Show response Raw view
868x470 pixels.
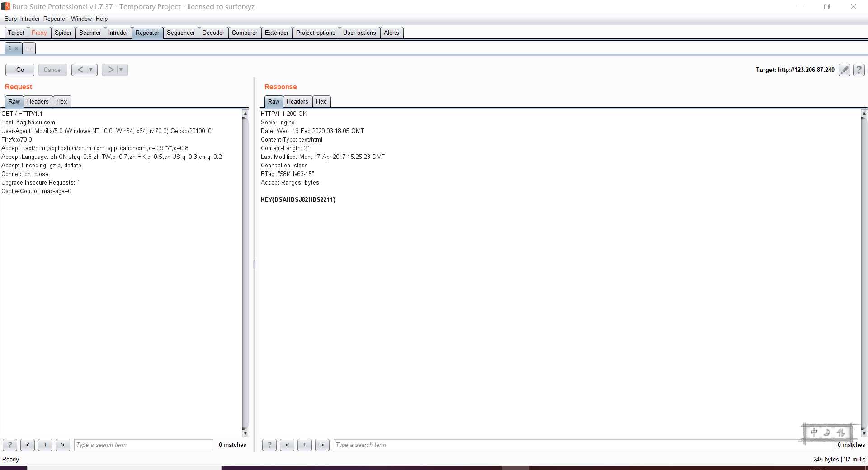coord(274,102)
